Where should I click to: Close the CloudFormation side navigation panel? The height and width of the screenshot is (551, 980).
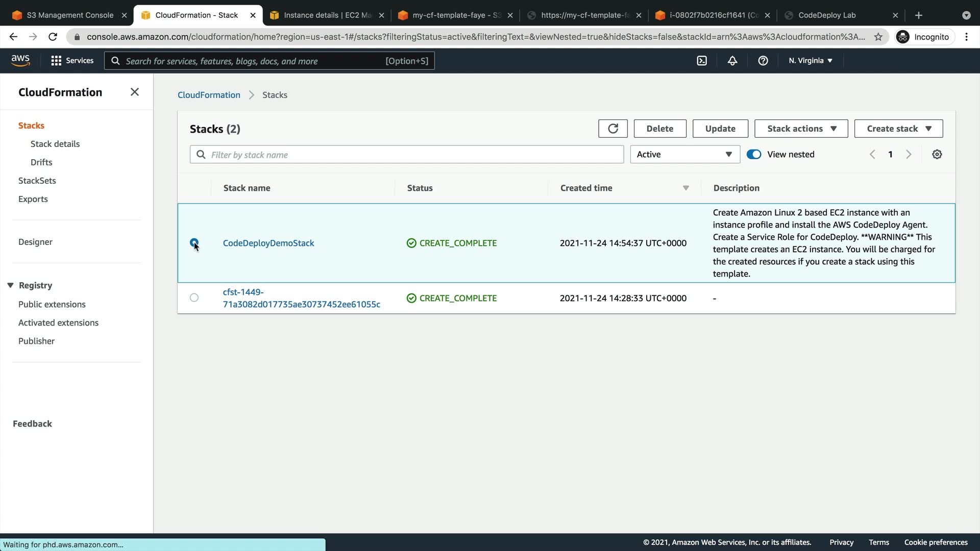pos(134,92)
